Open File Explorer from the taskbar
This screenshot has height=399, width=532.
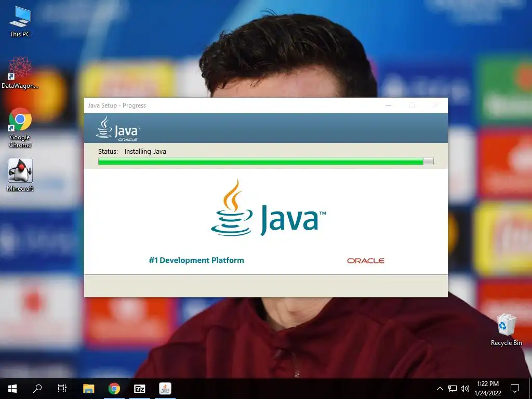[x=88, y=389]
